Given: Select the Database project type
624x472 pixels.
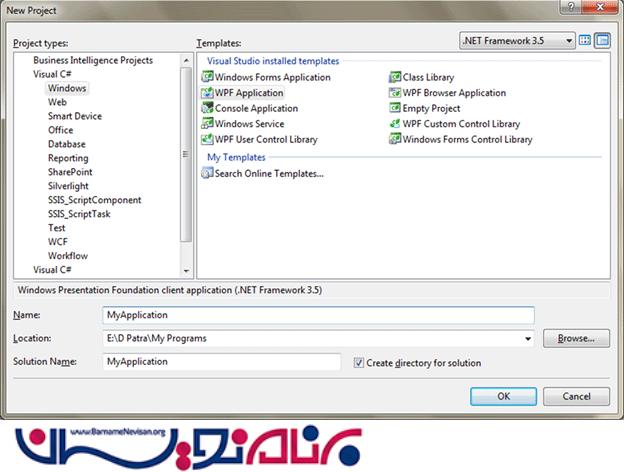Looking at the screenshot, I should (66, 144).
